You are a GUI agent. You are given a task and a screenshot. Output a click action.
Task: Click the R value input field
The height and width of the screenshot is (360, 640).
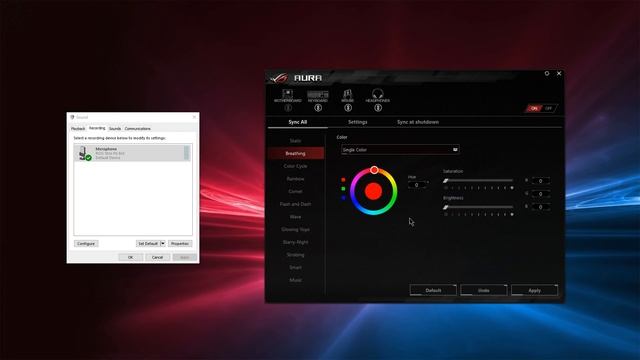(540, 180)
